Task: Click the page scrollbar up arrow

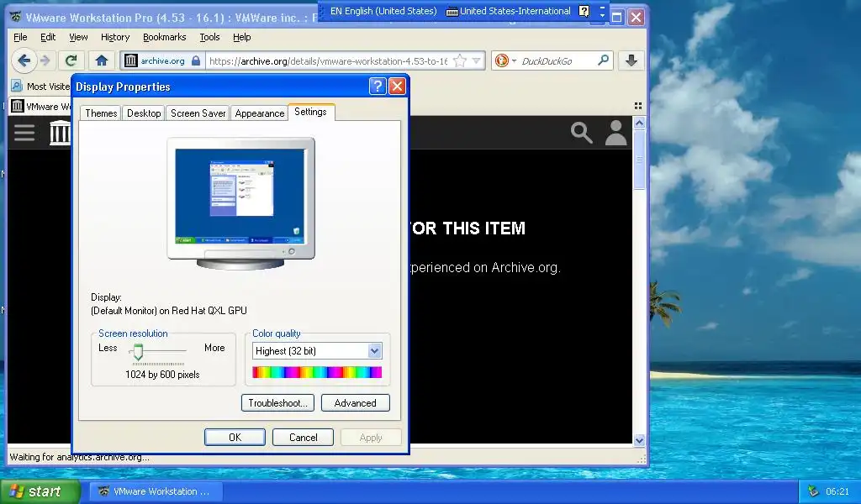Action: click(639, 123)
